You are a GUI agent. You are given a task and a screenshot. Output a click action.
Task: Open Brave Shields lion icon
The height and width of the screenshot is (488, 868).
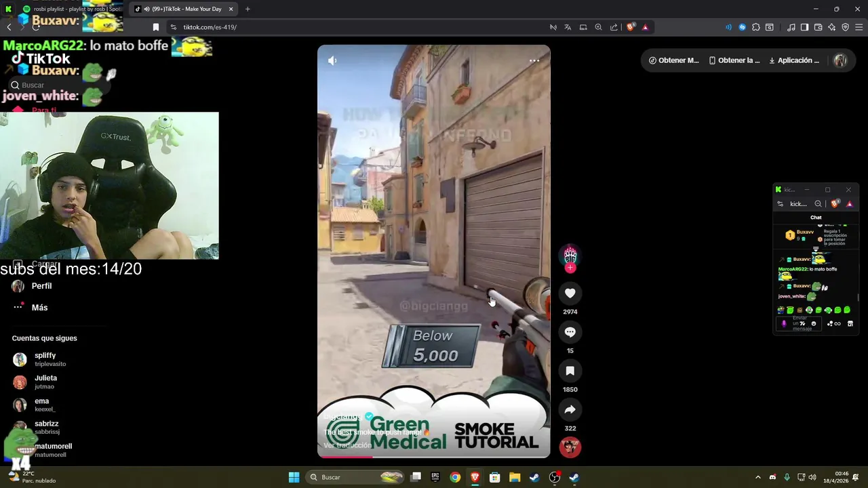point(631,27)
